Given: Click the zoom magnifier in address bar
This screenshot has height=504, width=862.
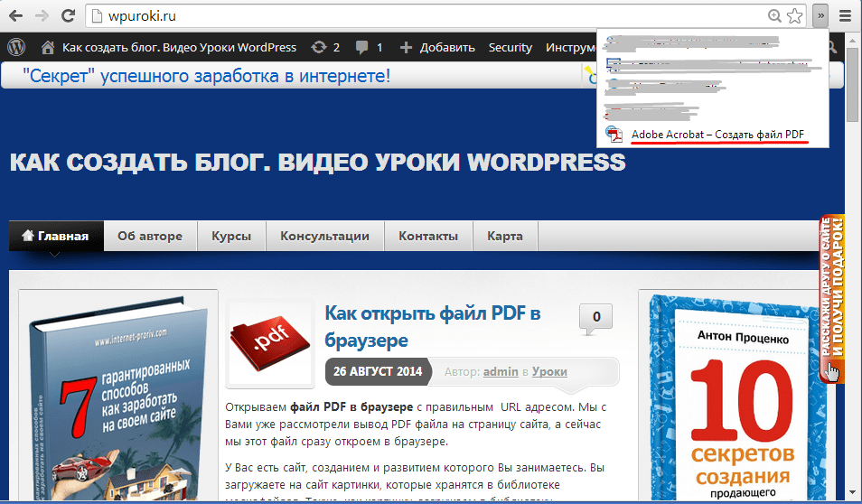Looking at the screenshot, I should [774, 15].
